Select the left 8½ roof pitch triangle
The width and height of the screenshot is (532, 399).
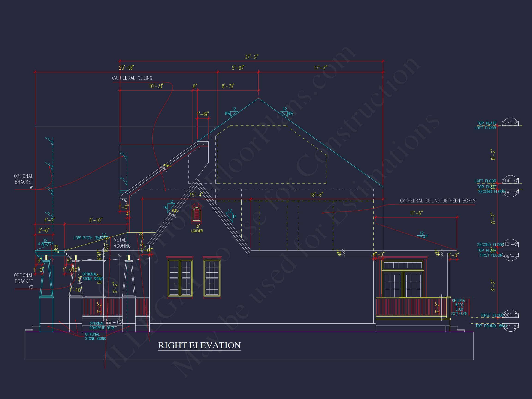233,113
